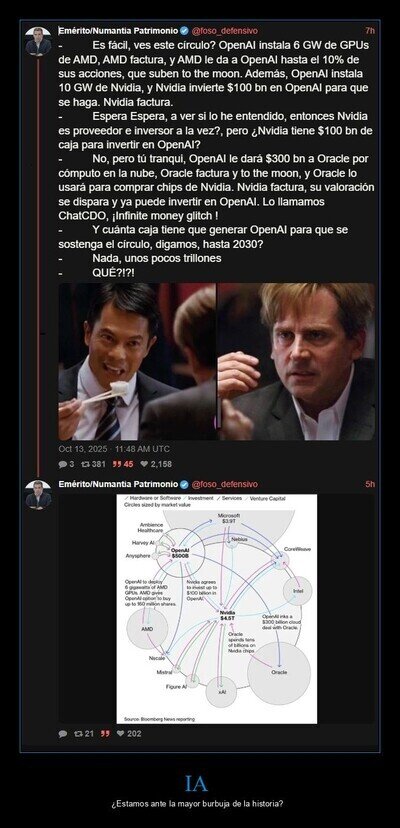This screenshot has height=828, width=400.
Task: Open the @foso_defensivo handle in the second tweet
Action: (224, 484)
